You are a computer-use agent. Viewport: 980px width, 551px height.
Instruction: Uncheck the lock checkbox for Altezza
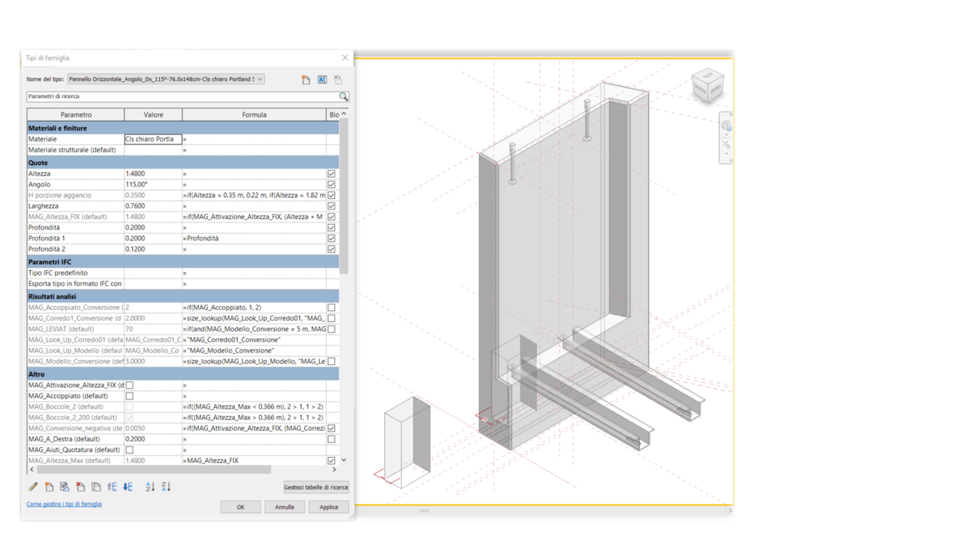click(331, 173)
